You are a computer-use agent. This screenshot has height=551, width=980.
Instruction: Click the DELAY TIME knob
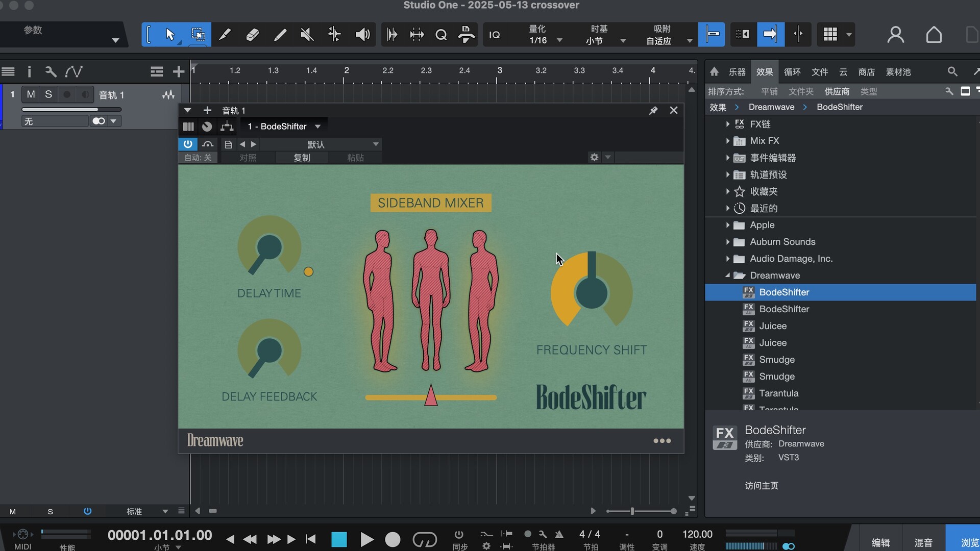pyautogui.click(x=269, y=247)
